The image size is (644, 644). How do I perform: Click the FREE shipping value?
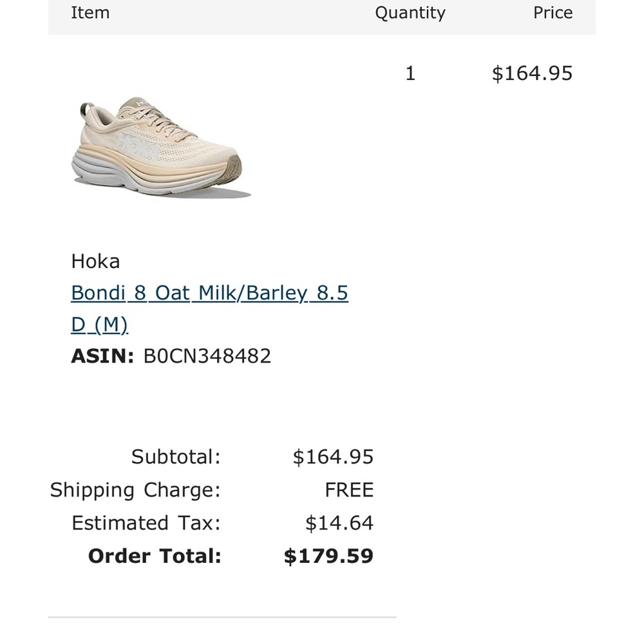[x=349, y=490]
